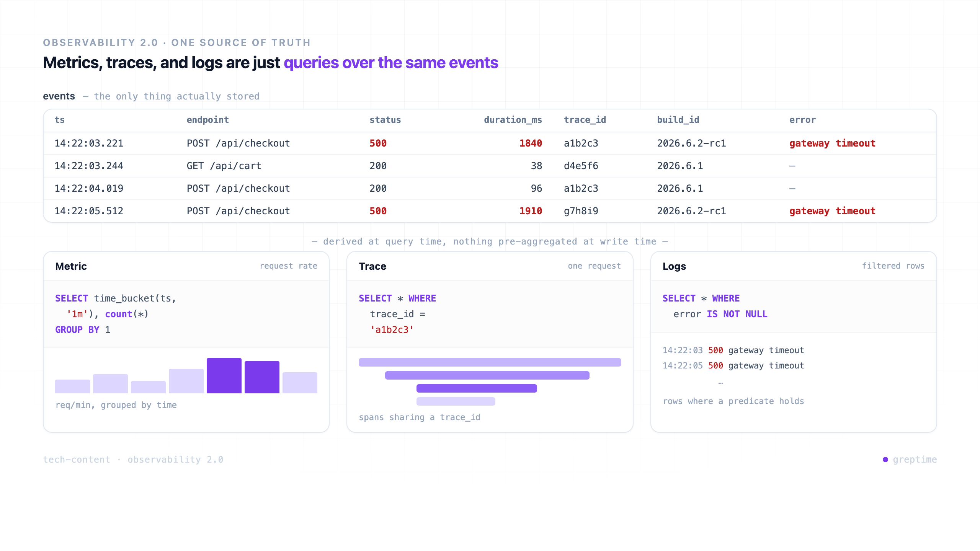Click the 'Logs' card title
This screenshot has width=980, height=551.
(x=674, y=266)
